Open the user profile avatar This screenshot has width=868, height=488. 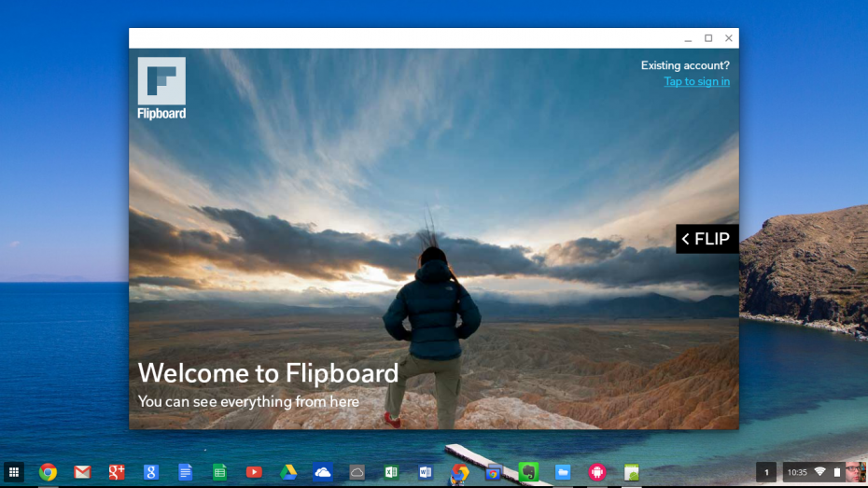click(x=855, y=472)
